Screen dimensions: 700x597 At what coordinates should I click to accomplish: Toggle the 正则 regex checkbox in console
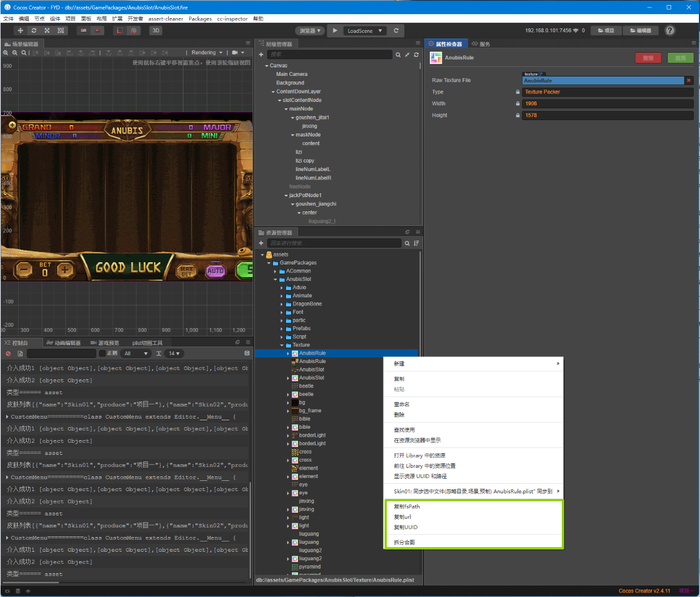click(103, 353)
